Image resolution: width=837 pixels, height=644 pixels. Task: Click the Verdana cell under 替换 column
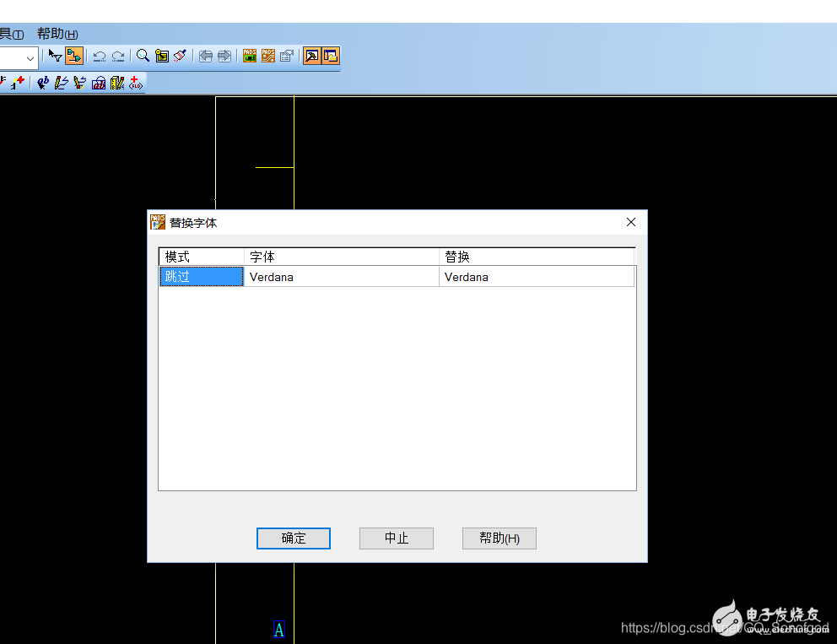tap(537, 277)
